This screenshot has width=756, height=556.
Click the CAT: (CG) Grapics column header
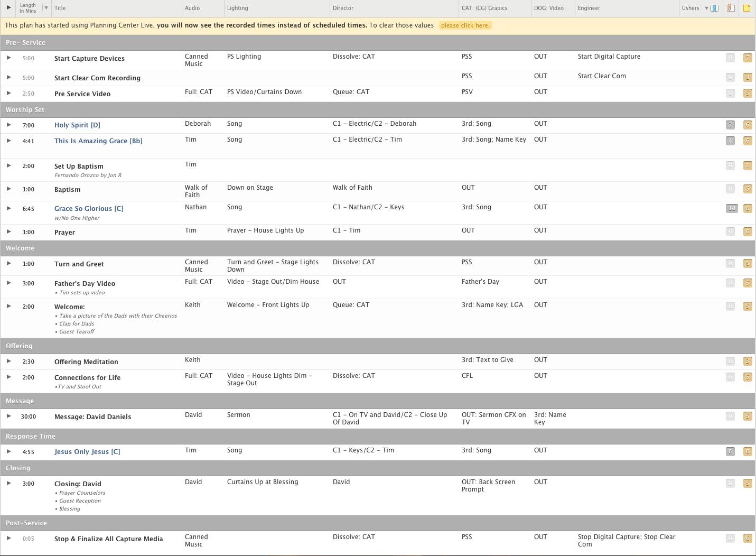click(x=484, y=8)
